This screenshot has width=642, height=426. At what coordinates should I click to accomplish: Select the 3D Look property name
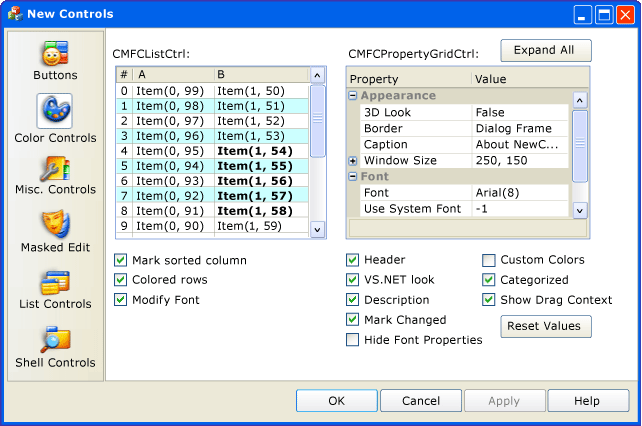387,112
